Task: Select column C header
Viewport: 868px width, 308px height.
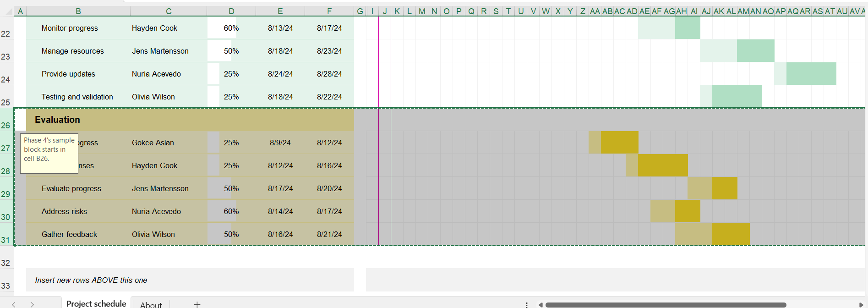Action: (169, 11)
